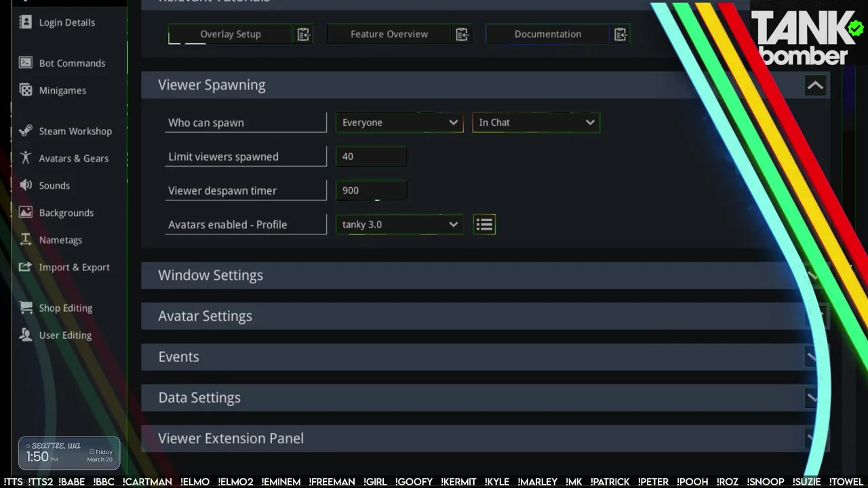
Task: Open the avatar profile list icon
Action: [x=484, y=224]
